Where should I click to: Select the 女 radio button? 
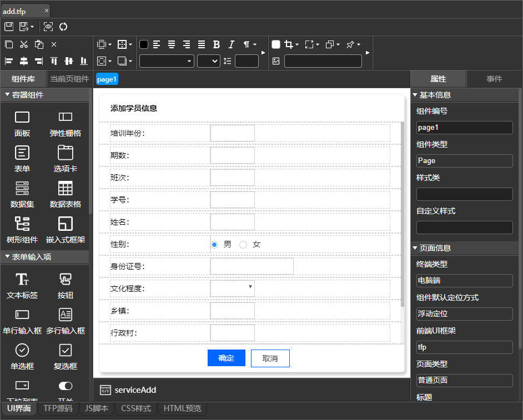pyautogui.click(x=243, y=244)
